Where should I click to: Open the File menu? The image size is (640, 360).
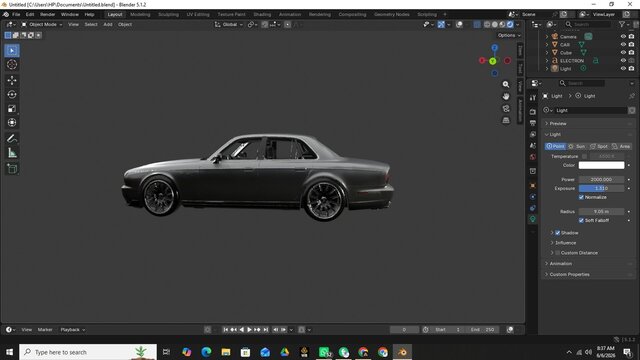coord(16,14)
